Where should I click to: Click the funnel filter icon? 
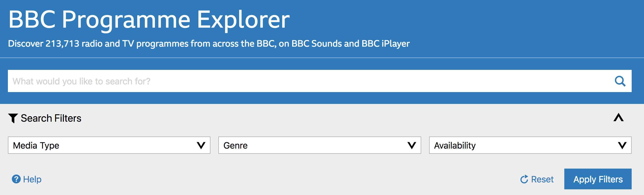(x=13, y=118)
